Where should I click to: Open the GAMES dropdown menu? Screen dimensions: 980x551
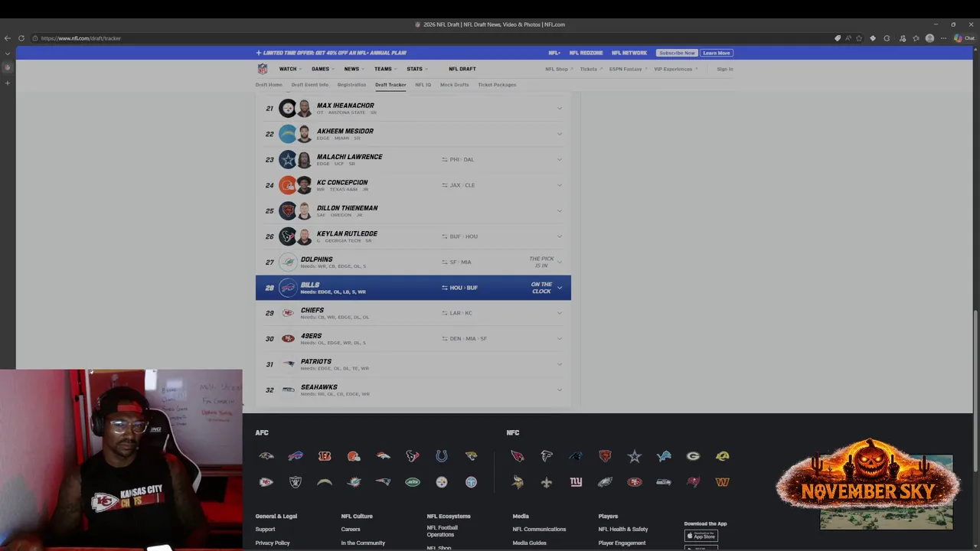[322, 69]
